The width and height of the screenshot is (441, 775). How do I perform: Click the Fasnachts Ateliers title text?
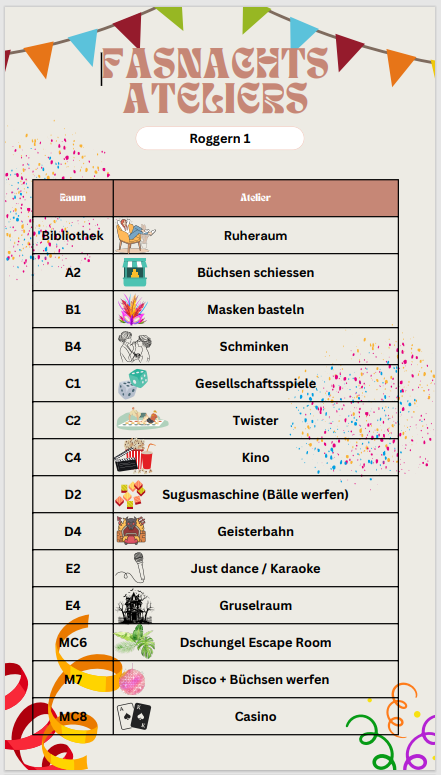coord(216,81)
